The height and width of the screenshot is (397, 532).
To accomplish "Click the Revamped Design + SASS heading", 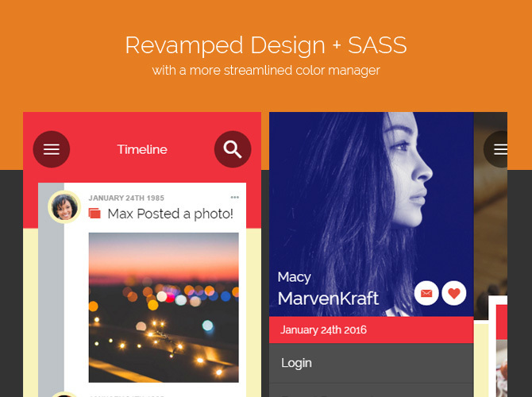I will [266, 45].
